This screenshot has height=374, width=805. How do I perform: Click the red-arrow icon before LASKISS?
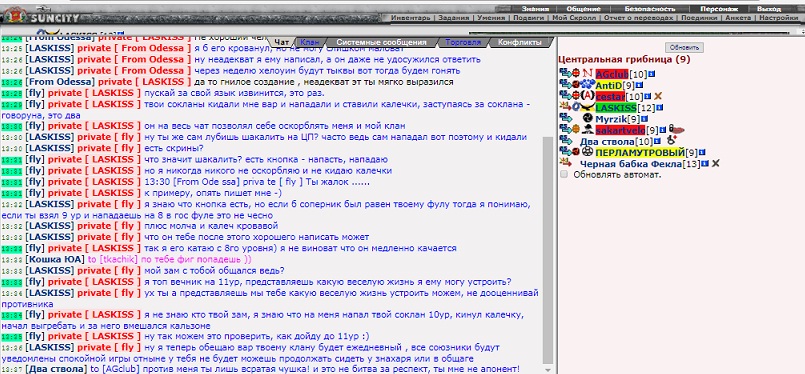[565, 107]
